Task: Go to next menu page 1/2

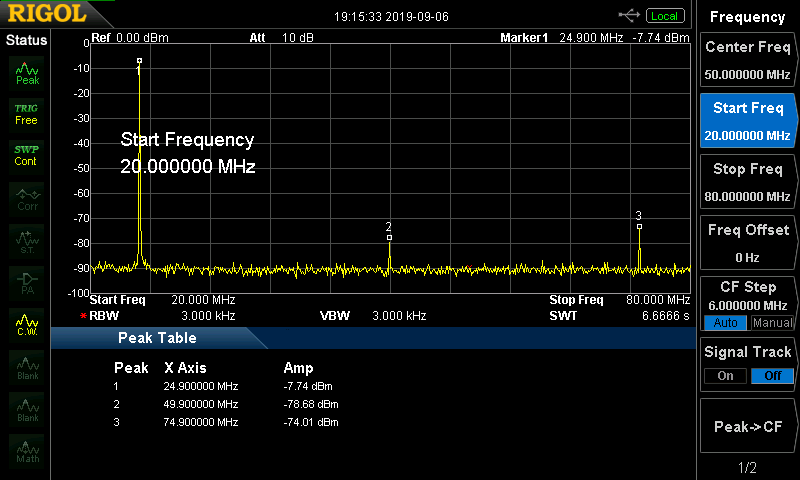Action: point(748,468)
